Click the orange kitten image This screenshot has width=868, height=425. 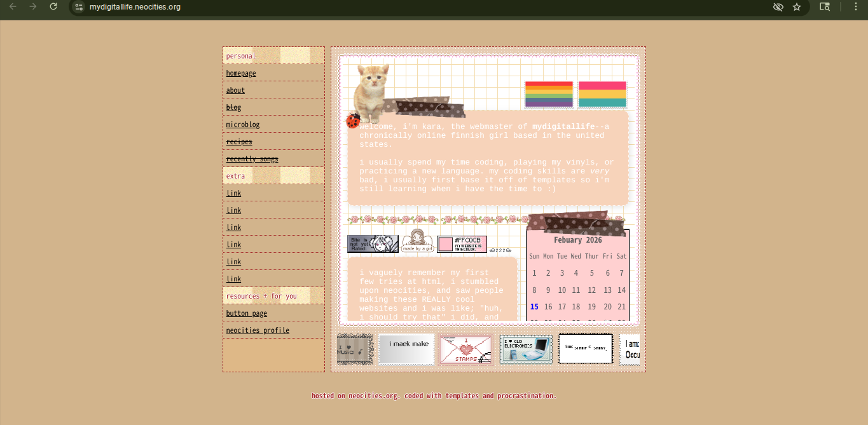371,92
